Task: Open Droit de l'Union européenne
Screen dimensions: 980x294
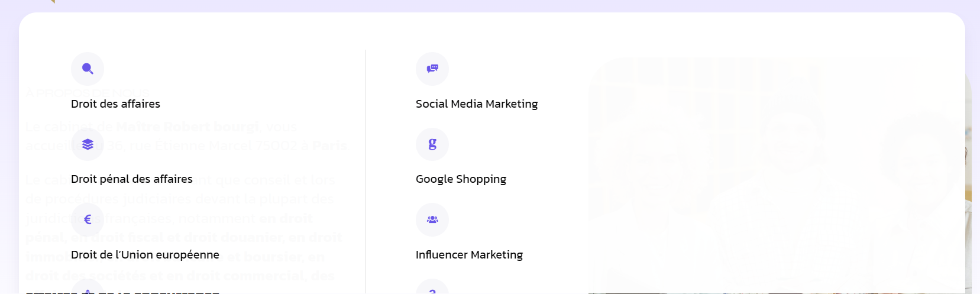Action: coord(145,255)
